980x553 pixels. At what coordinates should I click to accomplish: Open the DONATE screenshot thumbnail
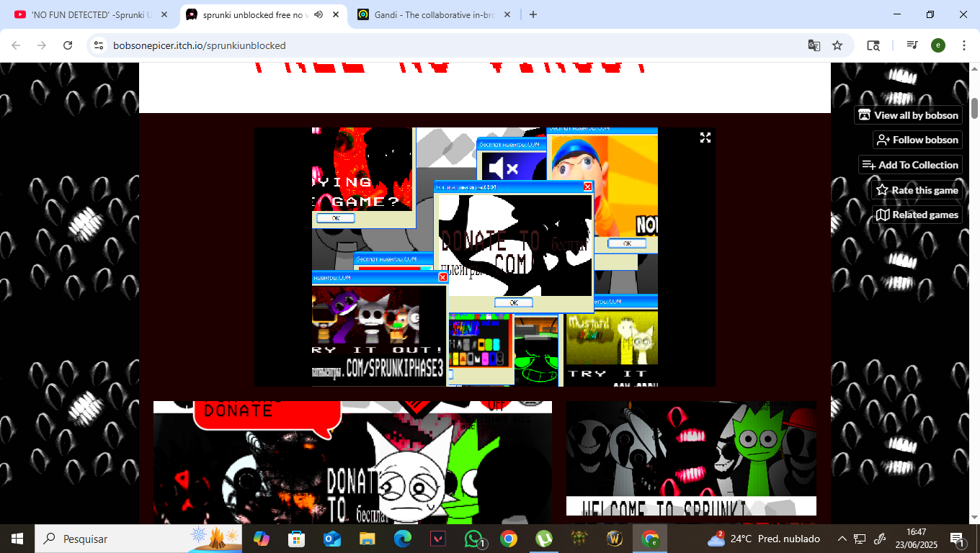point(352,462)
